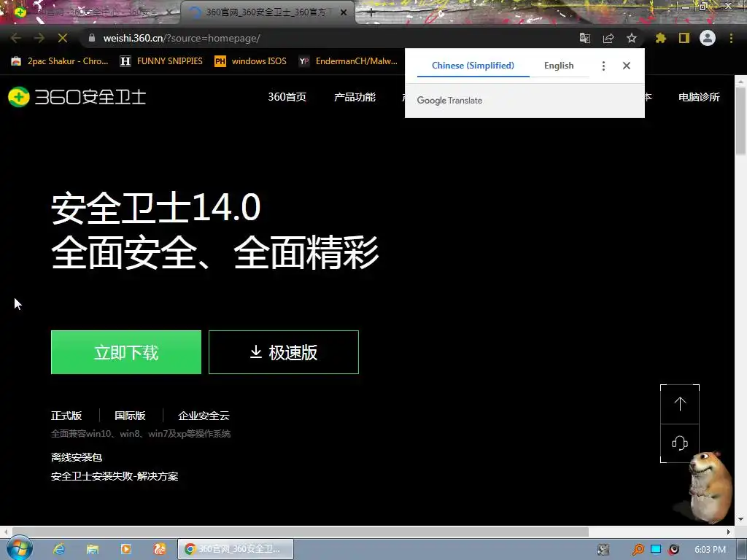Open Chrome's three-dot menu
This screenshot has height=560, width=747.
[731, 38]
